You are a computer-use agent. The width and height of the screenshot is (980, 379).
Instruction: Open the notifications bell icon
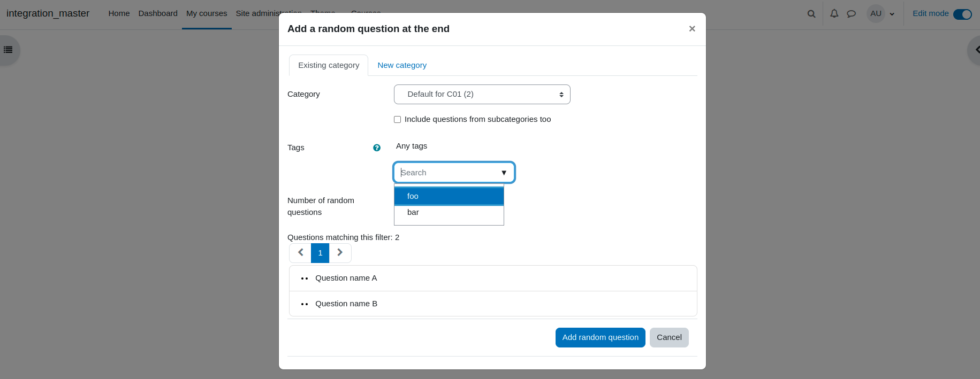834,13
